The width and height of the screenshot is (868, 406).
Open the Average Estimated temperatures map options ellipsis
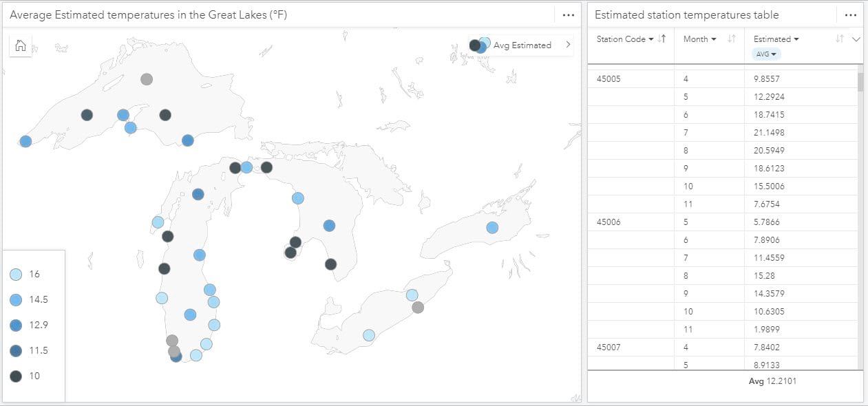(x=568, y=14)
